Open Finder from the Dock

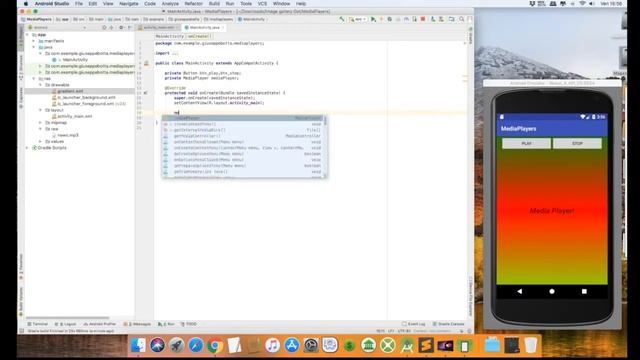(x=138, y=345)
